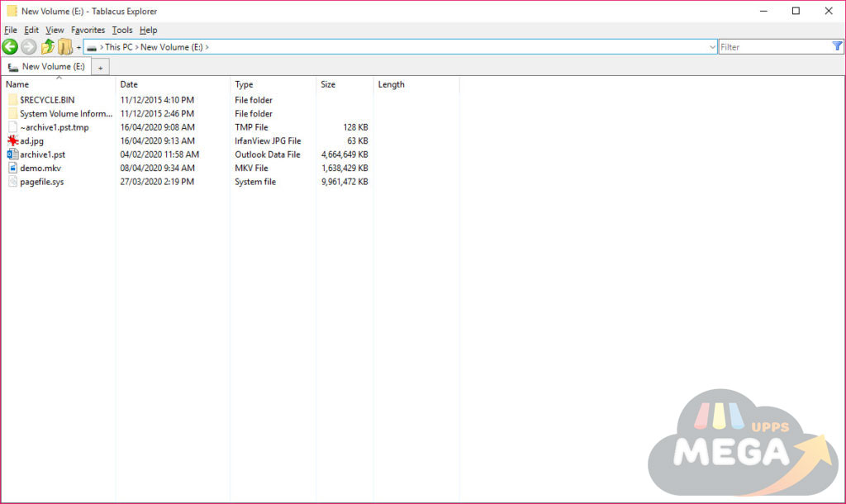
Task: Click the blue filter funnel icon
Action: 837,46
